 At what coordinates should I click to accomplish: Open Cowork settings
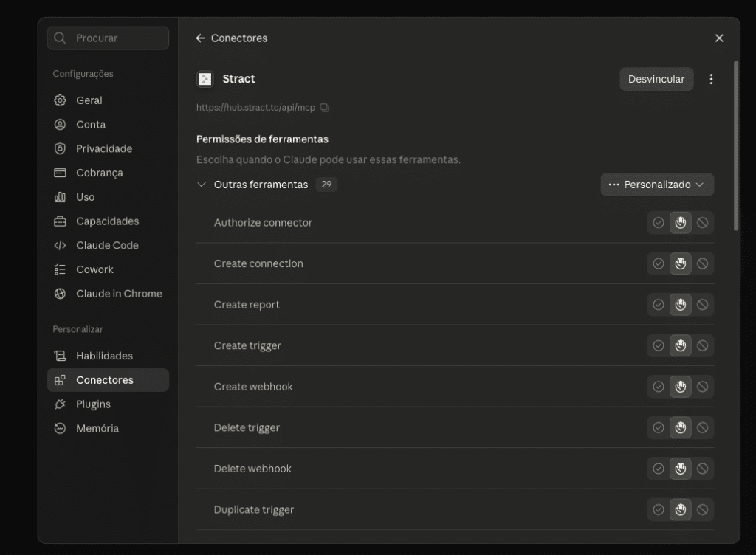coord(108,269)
